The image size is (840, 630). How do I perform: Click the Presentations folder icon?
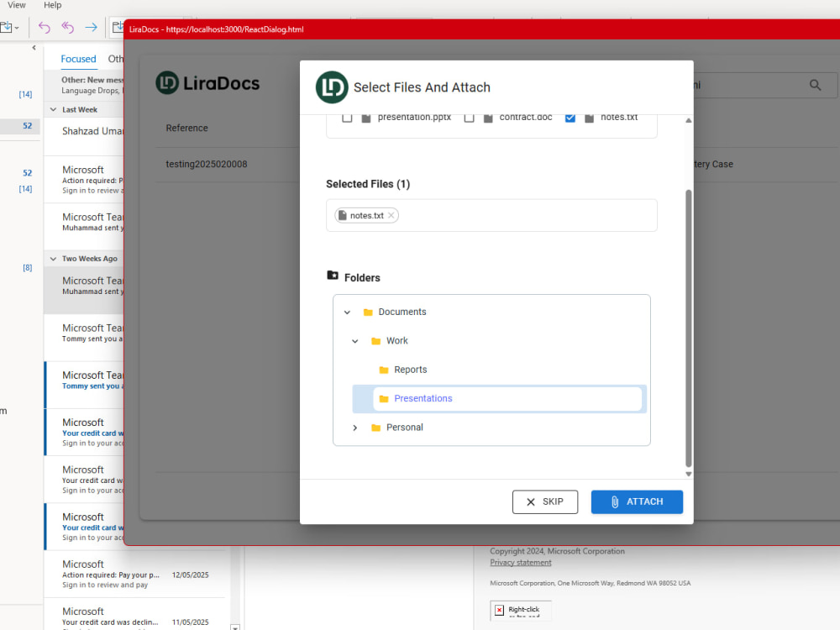(x=384, y=398)
